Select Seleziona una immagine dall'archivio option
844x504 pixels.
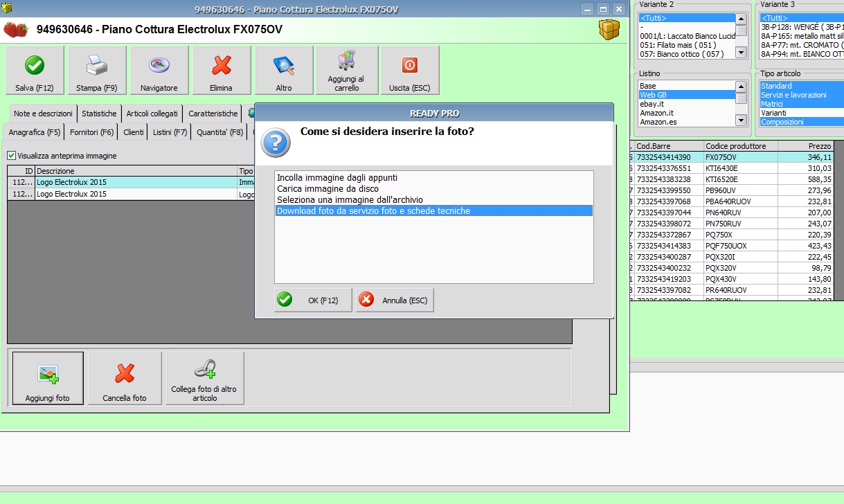coord(433,199)
